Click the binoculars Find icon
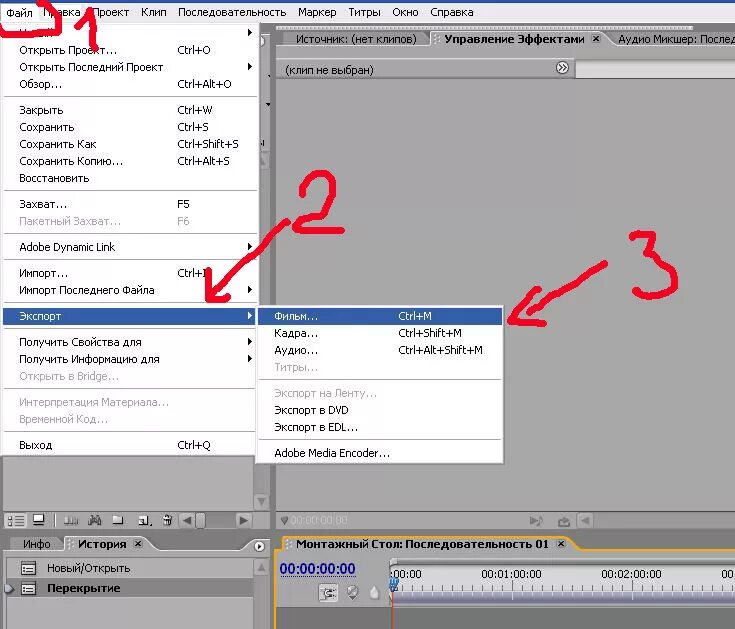The width and height of the screenshot is (735, 629). (x=95, y=520)
